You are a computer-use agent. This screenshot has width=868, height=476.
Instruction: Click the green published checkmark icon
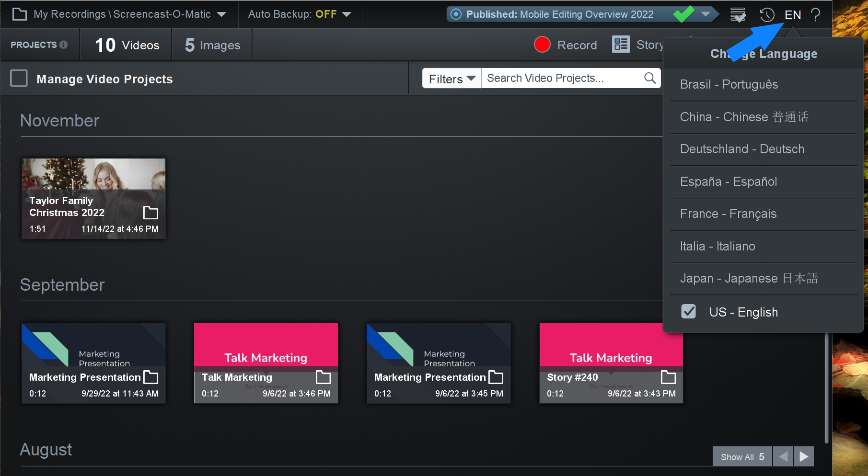point(683,14)
